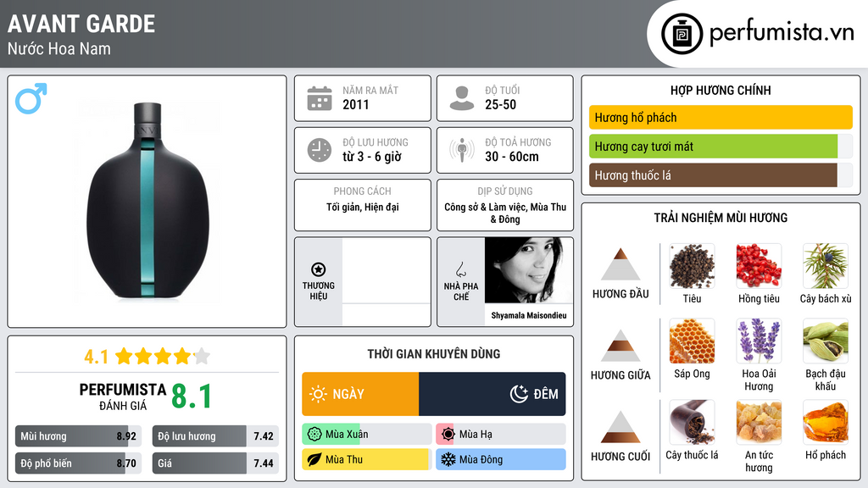The height and width of the screenshot is (488, 868).
Task: Select the Hoa Oải Hương lavender image
Action: coord(759,341)
